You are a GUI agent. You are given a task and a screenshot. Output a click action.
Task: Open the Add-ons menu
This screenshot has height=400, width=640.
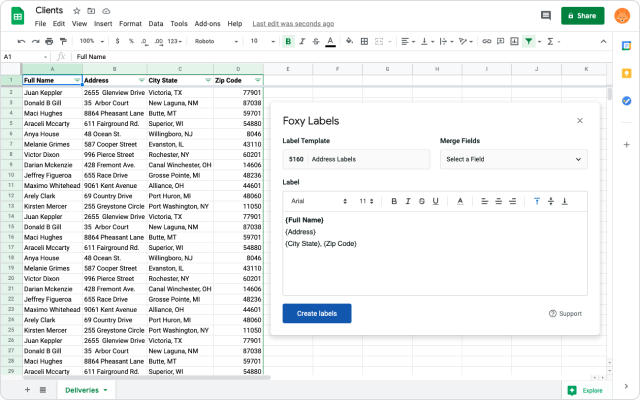[207, 24]
